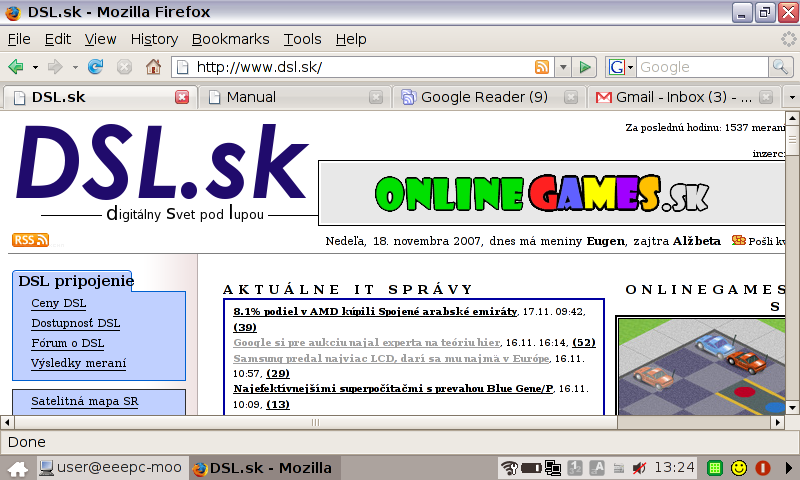The width and height of the screenshot is (800, 480).
Task: Click the search magnifying glass icon
Action: point(780,67)
